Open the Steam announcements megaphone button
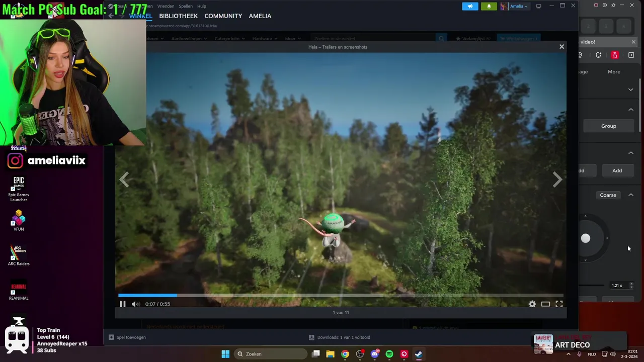This screenshot has height=362, width=644. [470, 6]
